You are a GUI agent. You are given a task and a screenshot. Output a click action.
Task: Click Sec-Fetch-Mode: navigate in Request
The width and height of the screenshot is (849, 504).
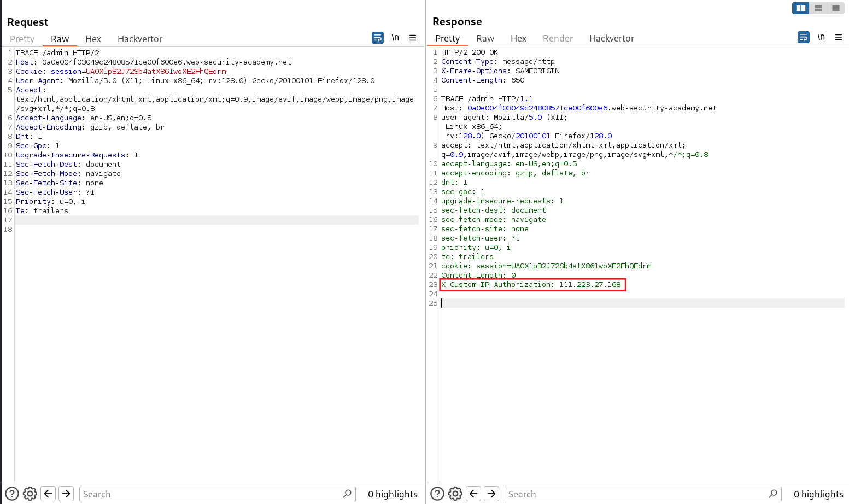(68, 174)
